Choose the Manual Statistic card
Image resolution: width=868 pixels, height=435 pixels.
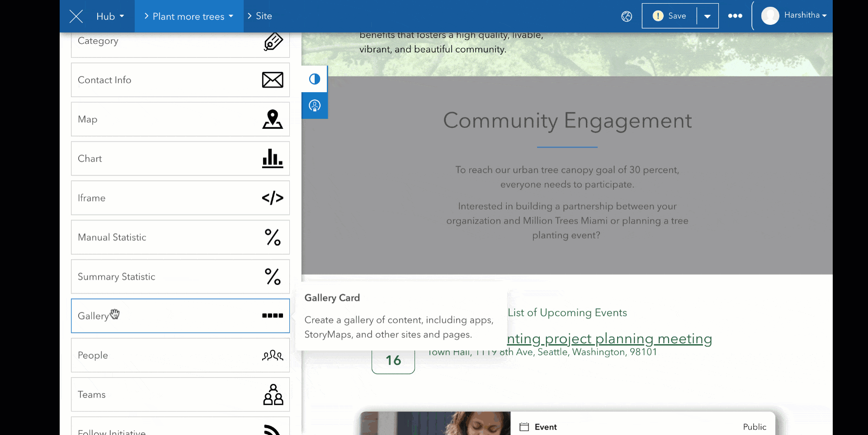point(180,237)
